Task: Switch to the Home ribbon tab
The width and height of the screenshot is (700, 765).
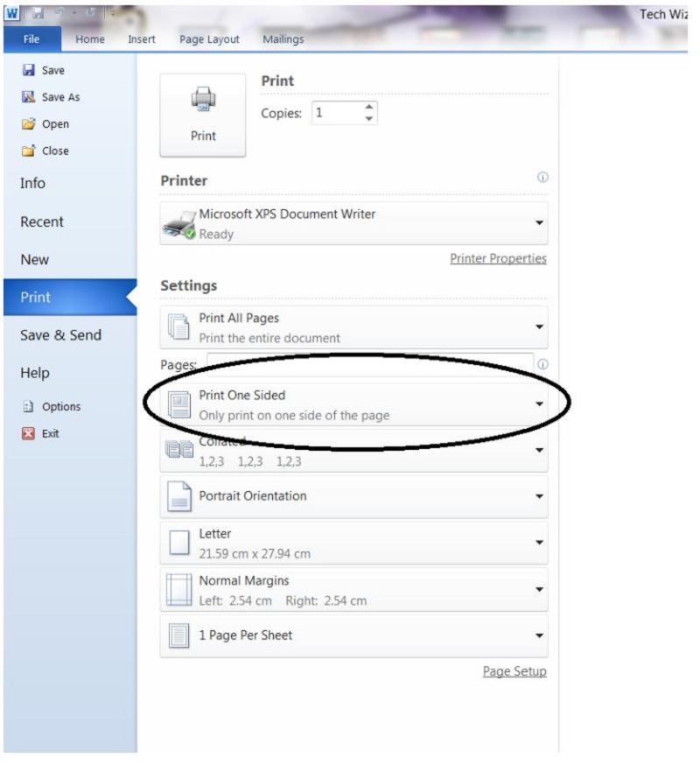Action: tap(90, 39)
